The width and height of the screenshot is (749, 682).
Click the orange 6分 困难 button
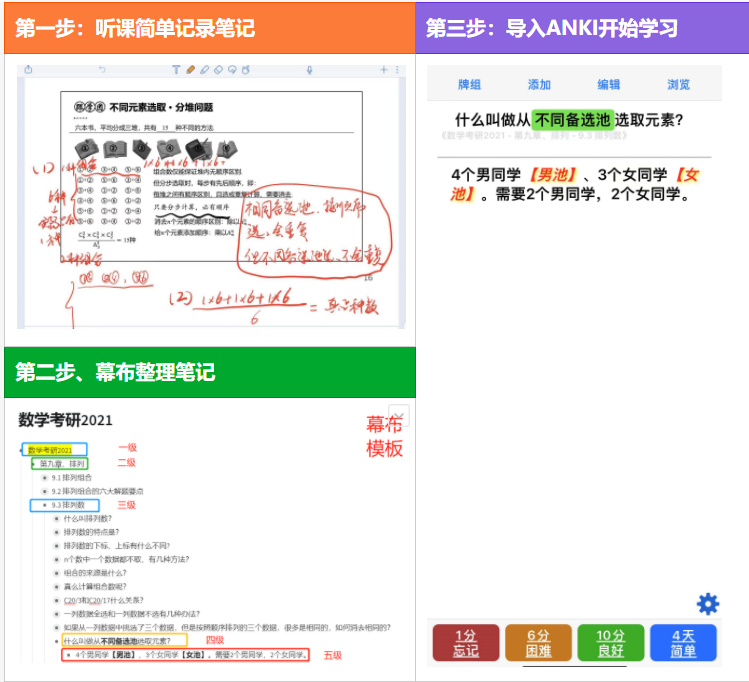click(538, 643)
